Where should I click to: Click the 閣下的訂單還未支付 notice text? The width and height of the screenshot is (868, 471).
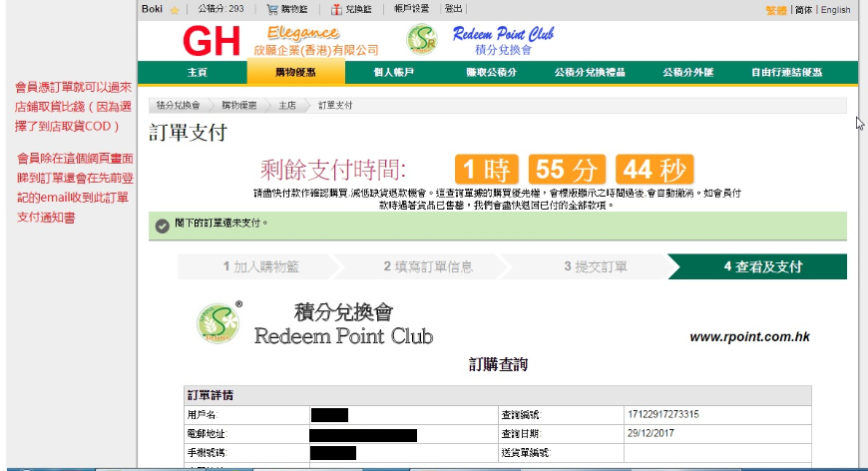[x=221, y=224]
